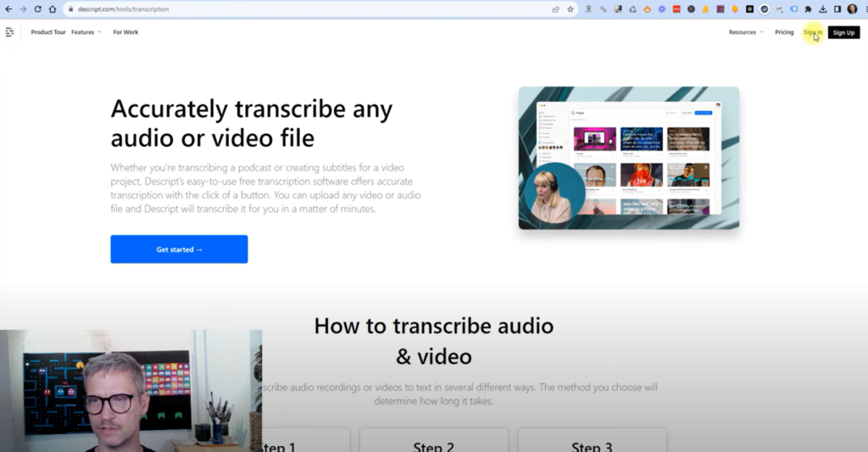Image resolution: width=868 pixels, height=452 pixels.
Task: Open the Product Tour menu item
Action: click(x=48, y=32)
